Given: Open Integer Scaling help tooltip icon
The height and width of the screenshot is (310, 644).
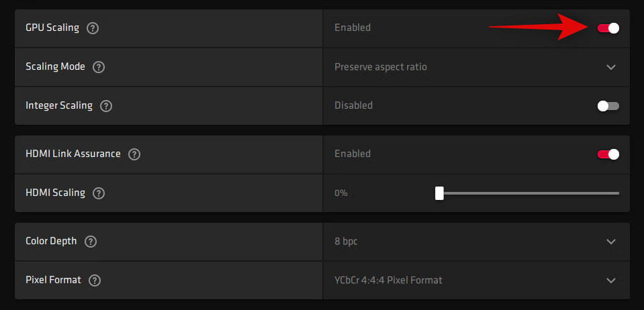Looking at the screenshot, I should pos(106,106).
